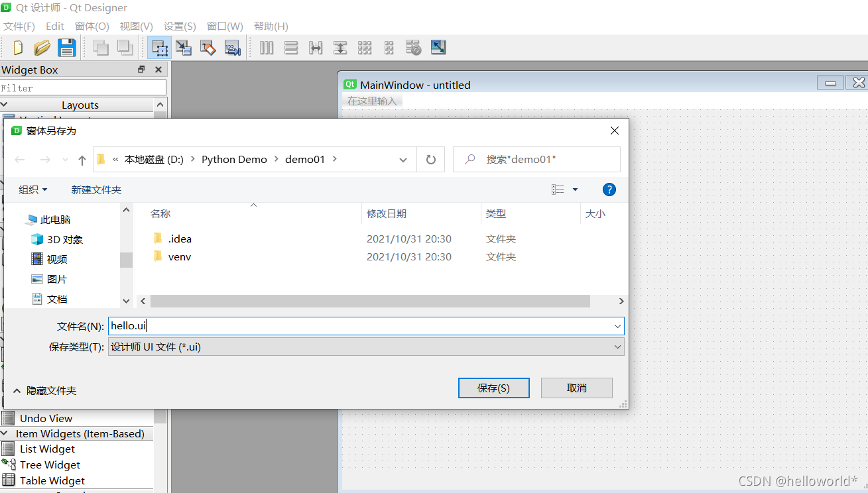868x493 pixels.
Task: Collapse the Hide Folders expander
Action: point(44,391)
